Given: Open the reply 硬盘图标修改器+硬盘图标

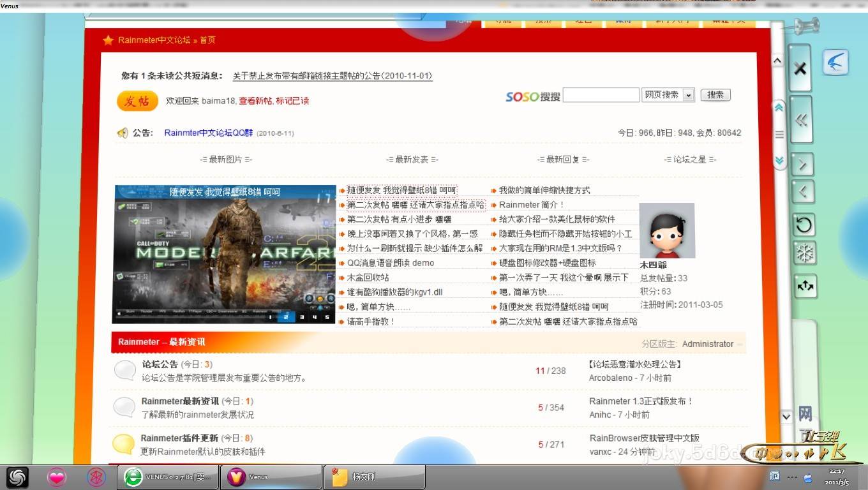Looking at the screenshot, I should pos(548,263).
